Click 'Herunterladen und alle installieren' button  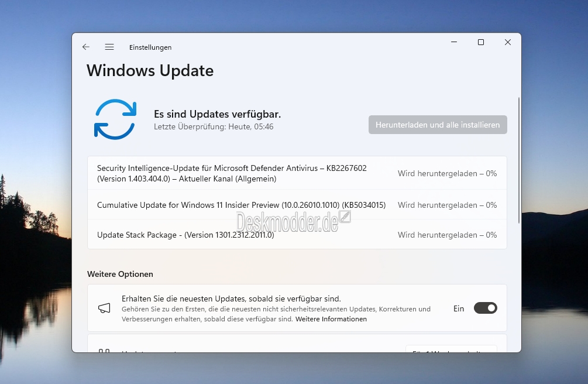tap(438, 125)
